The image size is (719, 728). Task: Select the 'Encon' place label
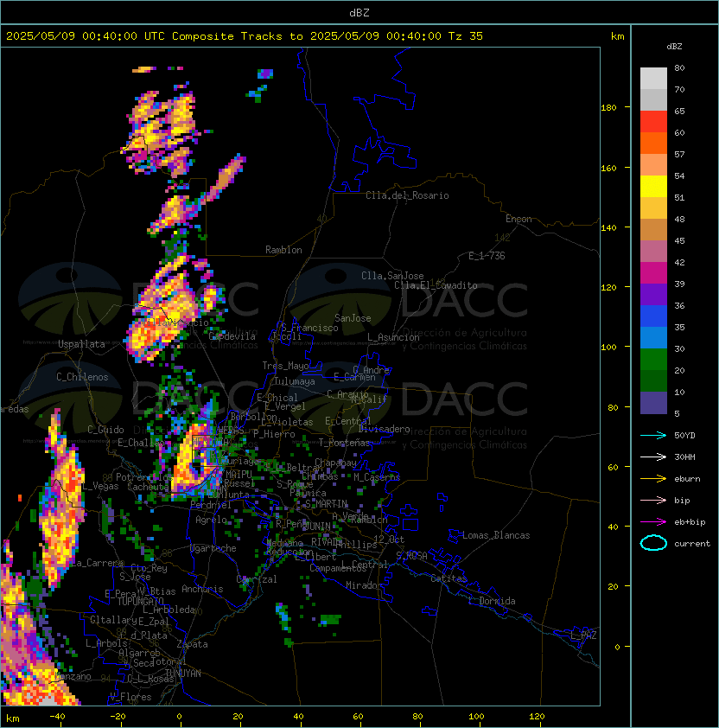(519, 219)
